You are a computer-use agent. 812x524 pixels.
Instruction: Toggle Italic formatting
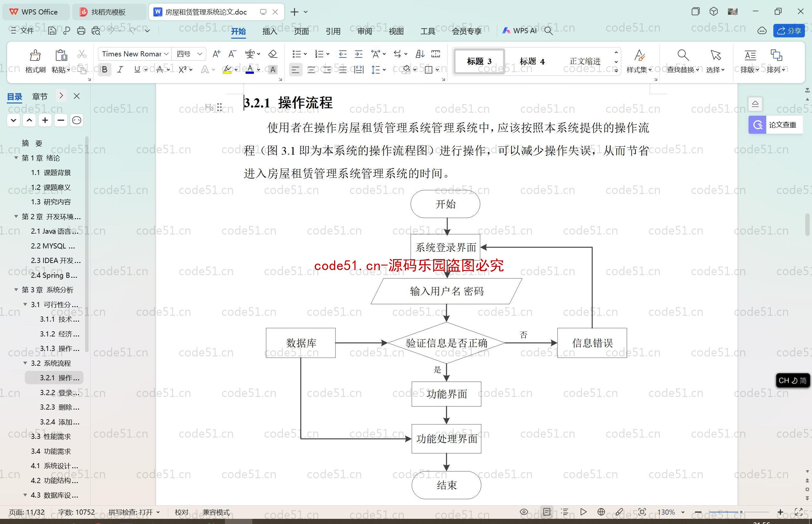click(120, 70)
